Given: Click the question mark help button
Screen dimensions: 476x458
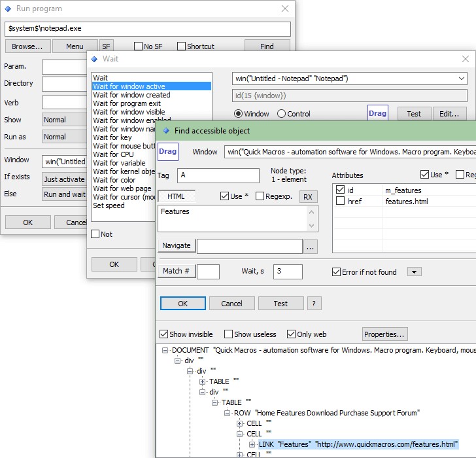Looking at the screenshot, I should 314,304.
